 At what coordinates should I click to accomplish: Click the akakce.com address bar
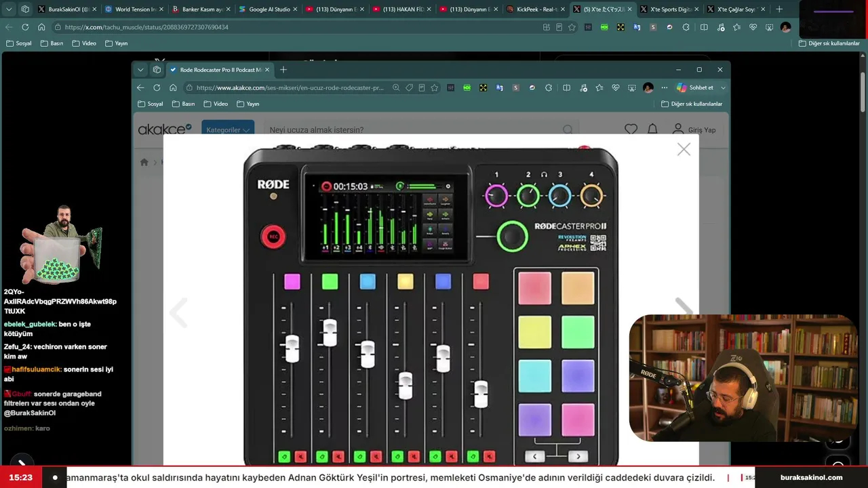[x=290, y=87]
